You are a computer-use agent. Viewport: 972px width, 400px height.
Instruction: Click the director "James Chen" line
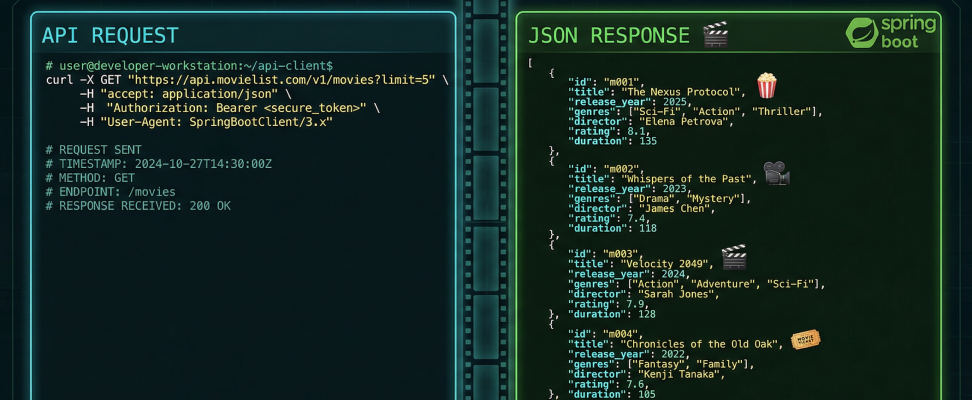point(642,208)
